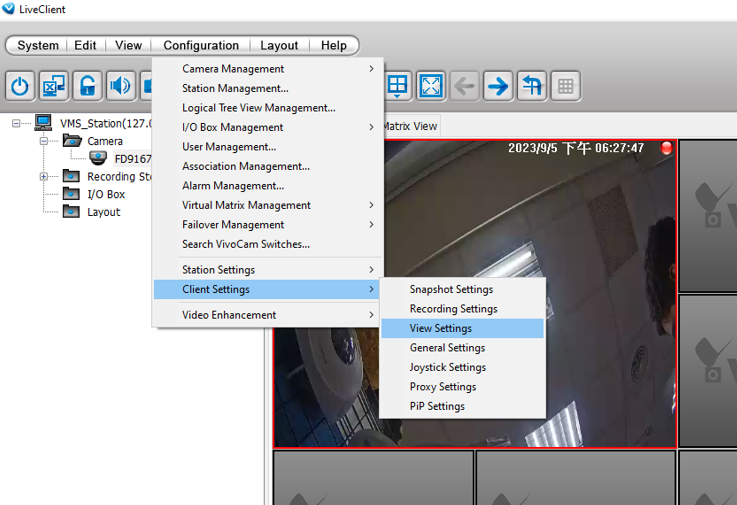Screen dimensions: 737x505
Task: Open the Configuration menu
Action: [201, 46]
